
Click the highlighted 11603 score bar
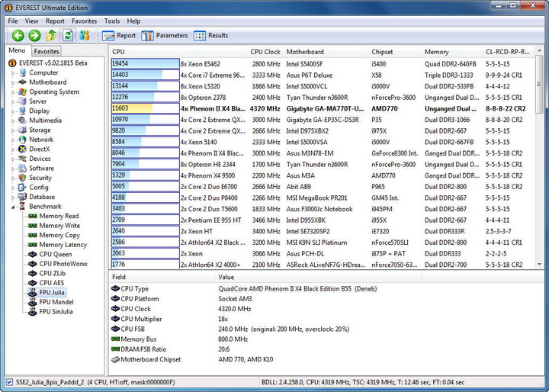[x=146, y=108]
